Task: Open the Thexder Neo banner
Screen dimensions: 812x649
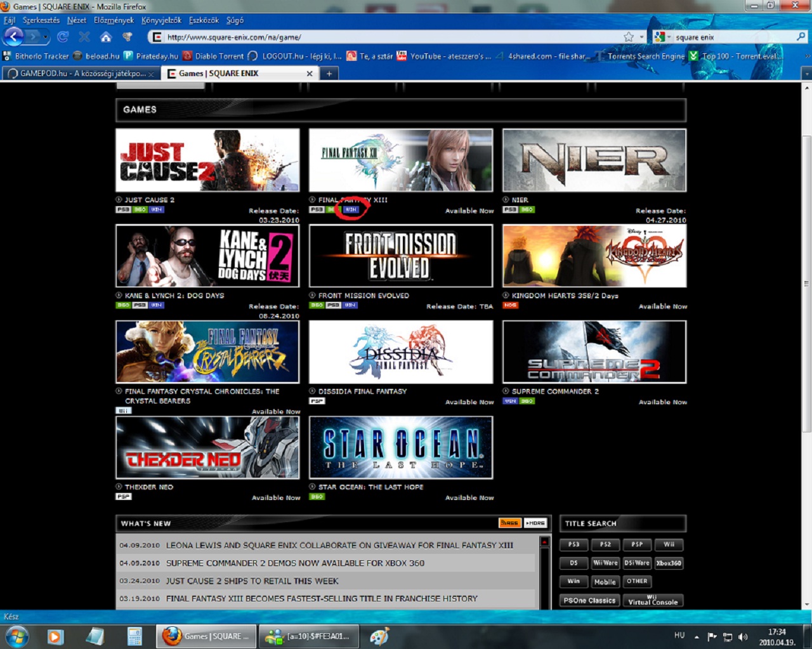Action: (207, 447)
